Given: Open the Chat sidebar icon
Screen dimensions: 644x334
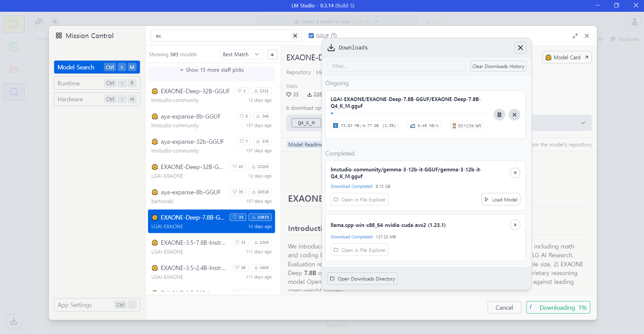Looking at the screenshot, I should 14,24.
